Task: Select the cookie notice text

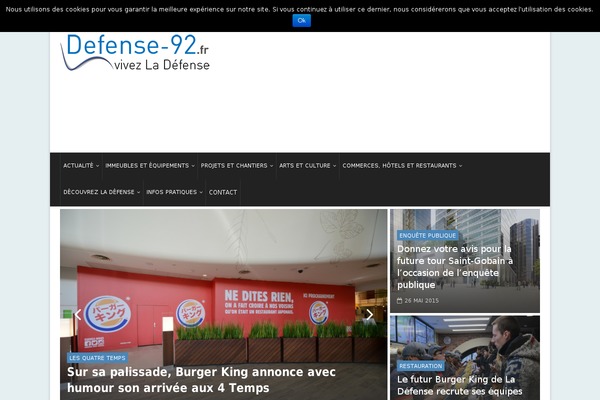Action: pyautogui.click(x=299, y=9)
